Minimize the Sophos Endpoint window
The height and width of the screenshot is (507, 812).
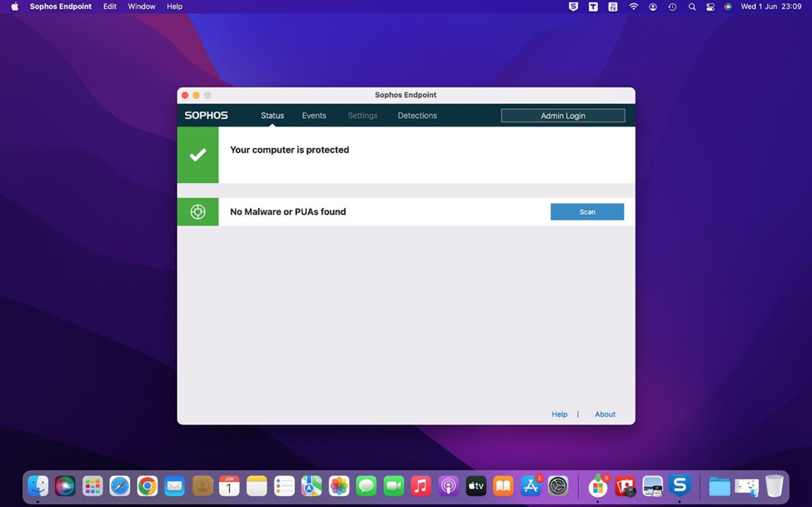pos(197,95)
